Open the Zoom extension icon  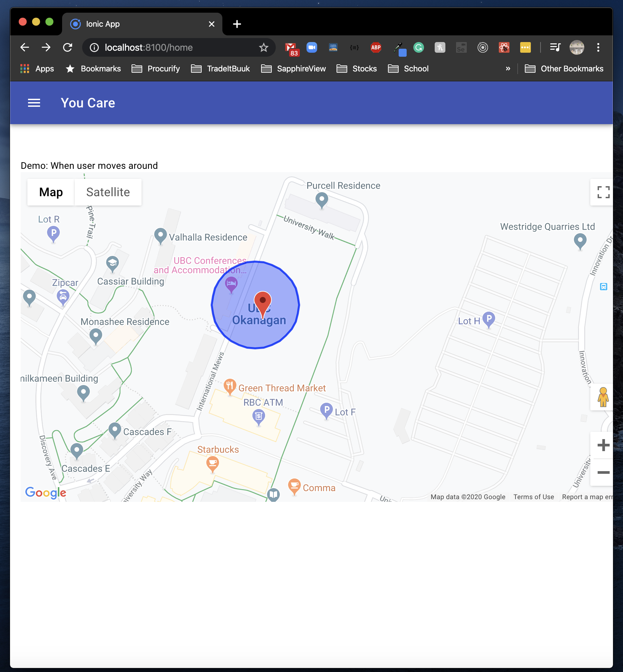point(312,47)
